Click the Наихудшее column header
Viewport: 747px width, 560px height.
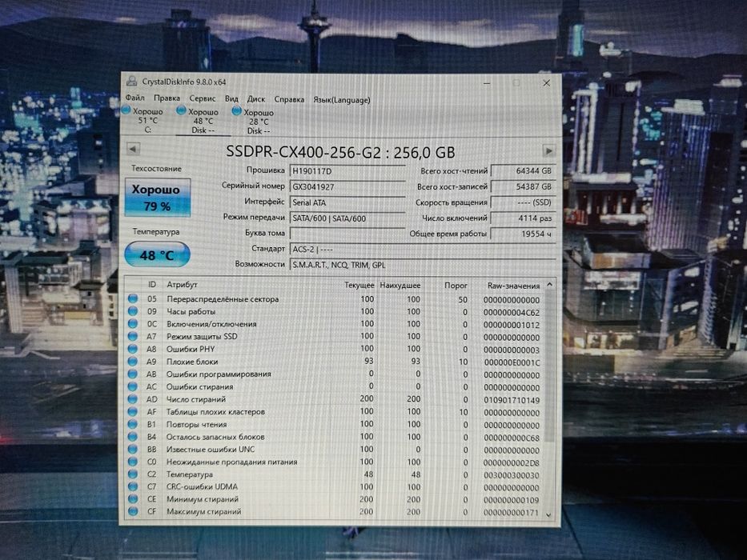tap(400, 286)
